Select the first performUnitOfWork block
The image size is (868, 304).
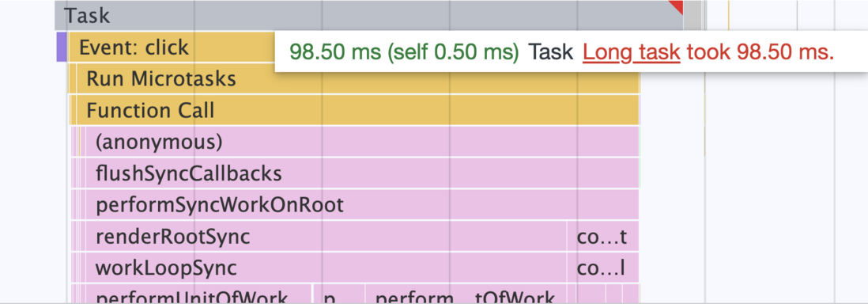(198, 294)
